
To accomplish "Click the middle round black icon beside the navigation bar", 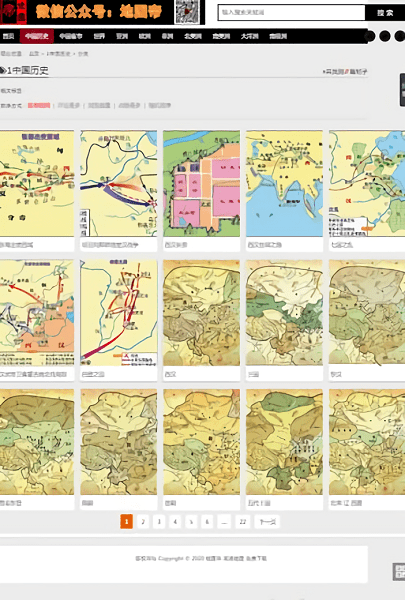I will (385, 36).
